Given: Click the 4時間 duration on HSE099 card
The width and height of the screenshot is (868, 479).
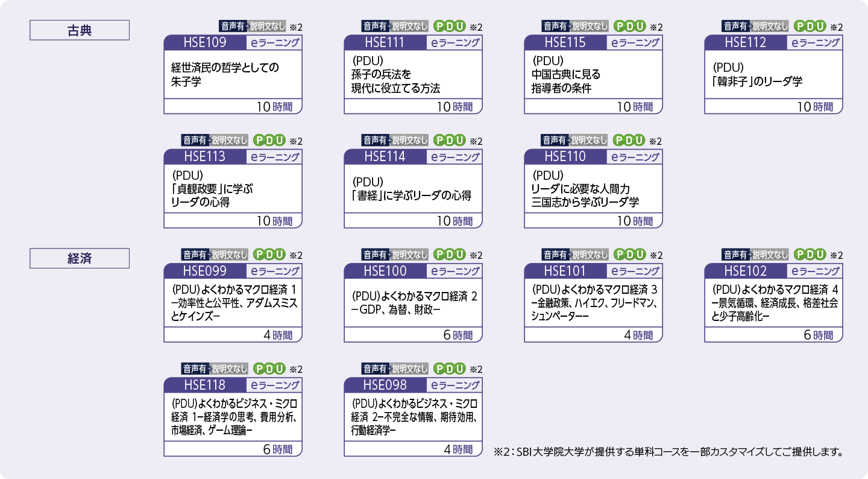Looking at the screenshot, I should [x=277, y=335].
